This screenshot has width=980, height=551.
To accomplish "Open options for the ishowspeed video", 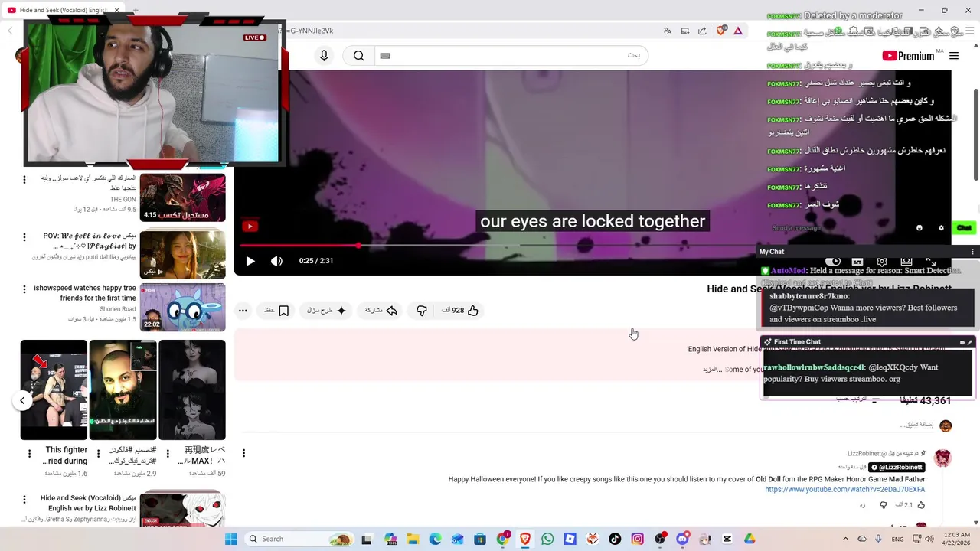I will tap(24, 289).
